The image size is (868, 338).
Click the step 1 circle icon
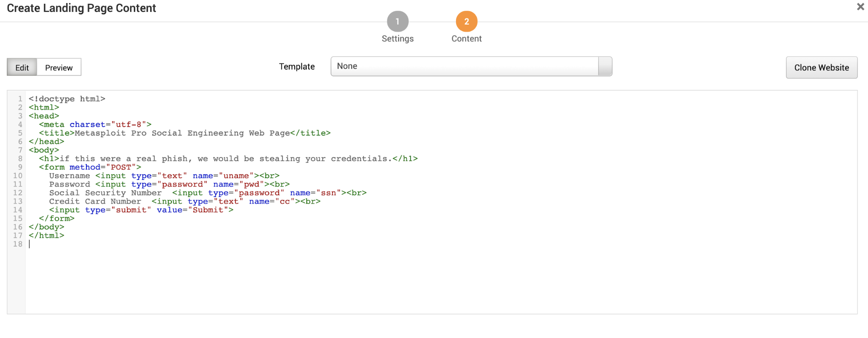[397, 21]
